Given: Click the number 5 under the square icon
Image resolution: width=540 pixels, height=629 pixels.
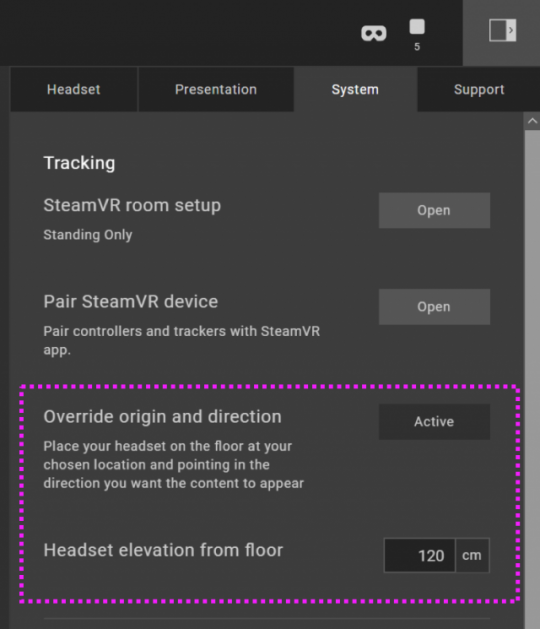Looking at the screenshot, I should point(417,47).
